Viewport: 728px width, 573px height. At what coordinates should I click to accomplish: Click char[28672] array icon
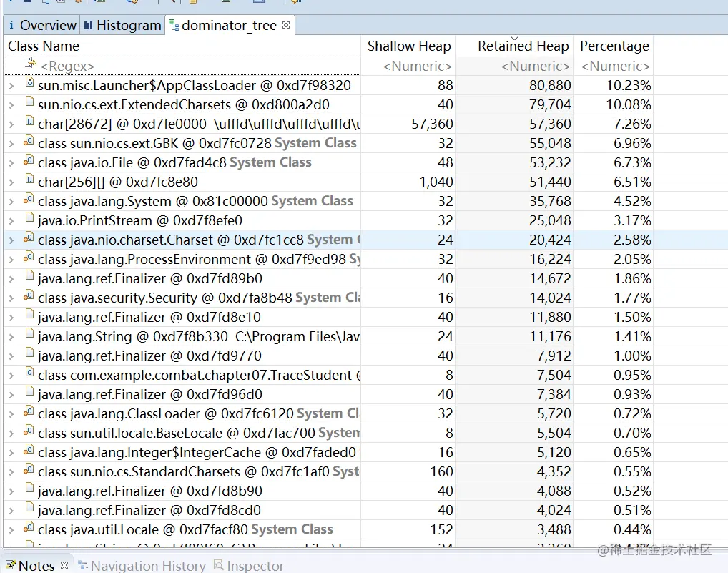click(29, 121)
